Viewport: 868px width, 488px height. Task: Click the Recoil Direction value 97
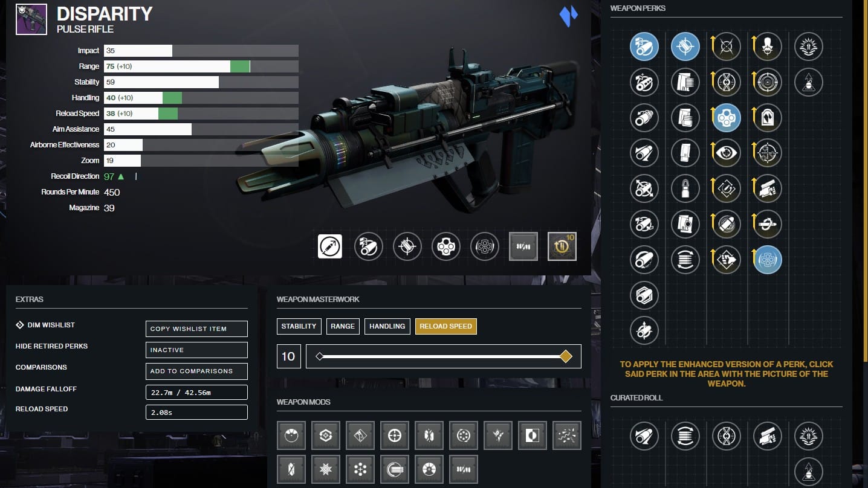coord(109,176)
